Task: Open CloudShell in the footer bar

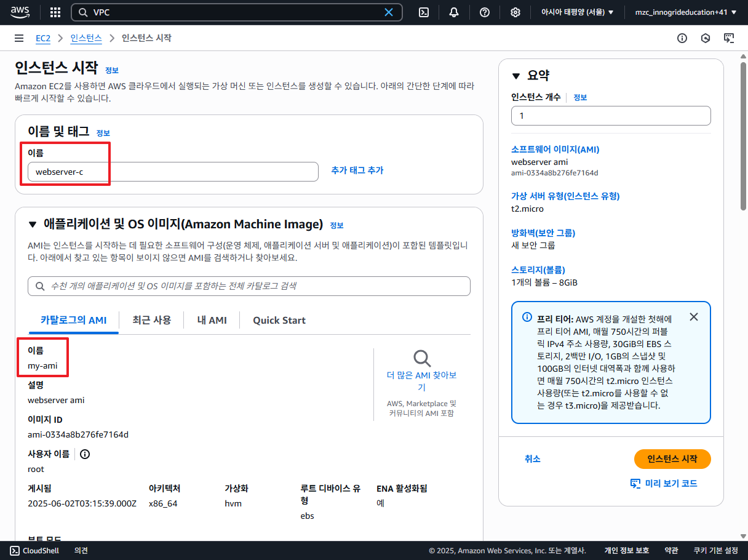Action: (34, 551)
